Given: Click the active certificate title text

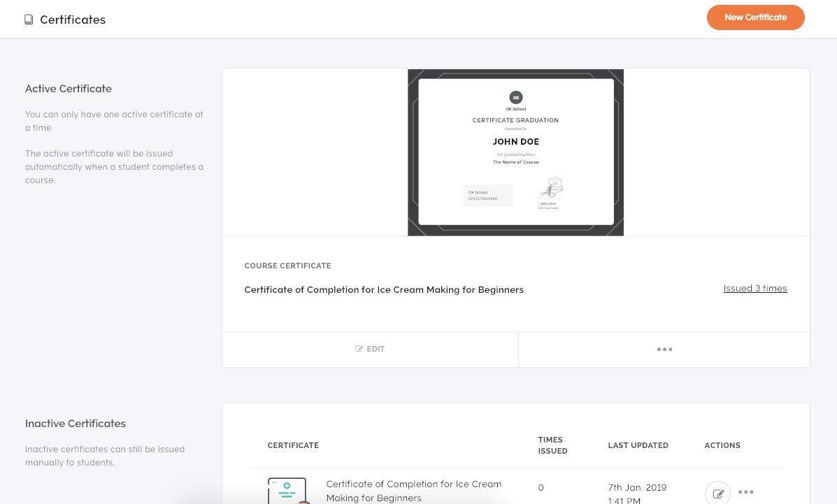Looking at the screenshot, I should point(384,290).
